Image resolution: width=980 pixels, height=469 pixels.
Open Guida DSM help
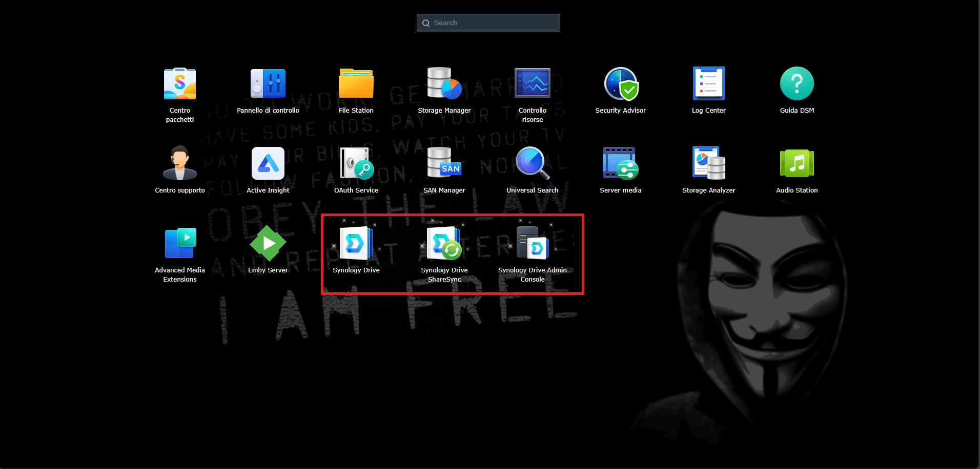(797, 83)
